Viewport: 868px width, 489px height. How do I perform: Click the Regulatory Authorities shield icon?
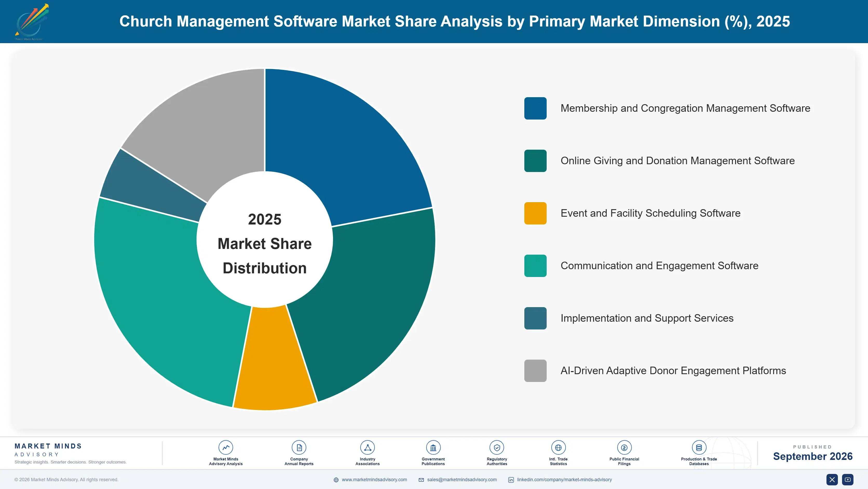pos(497,447)
